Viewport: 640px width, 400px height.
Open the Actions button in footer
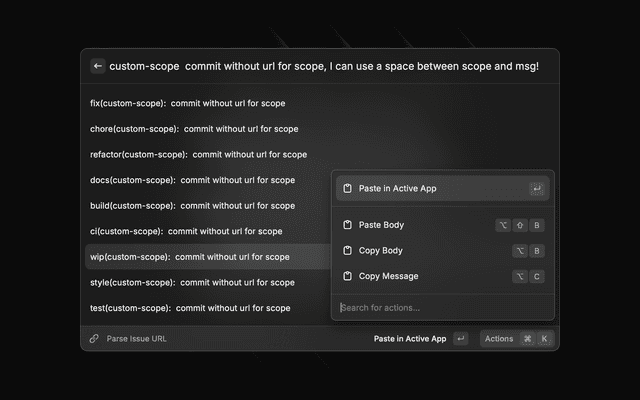(x=499, y=339)
